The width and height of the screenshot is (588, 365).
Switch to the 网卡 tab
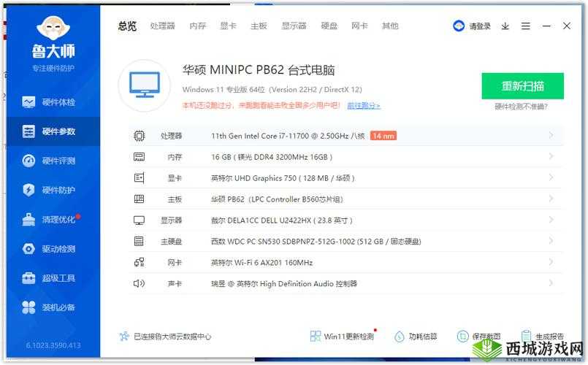pos(359,26)
